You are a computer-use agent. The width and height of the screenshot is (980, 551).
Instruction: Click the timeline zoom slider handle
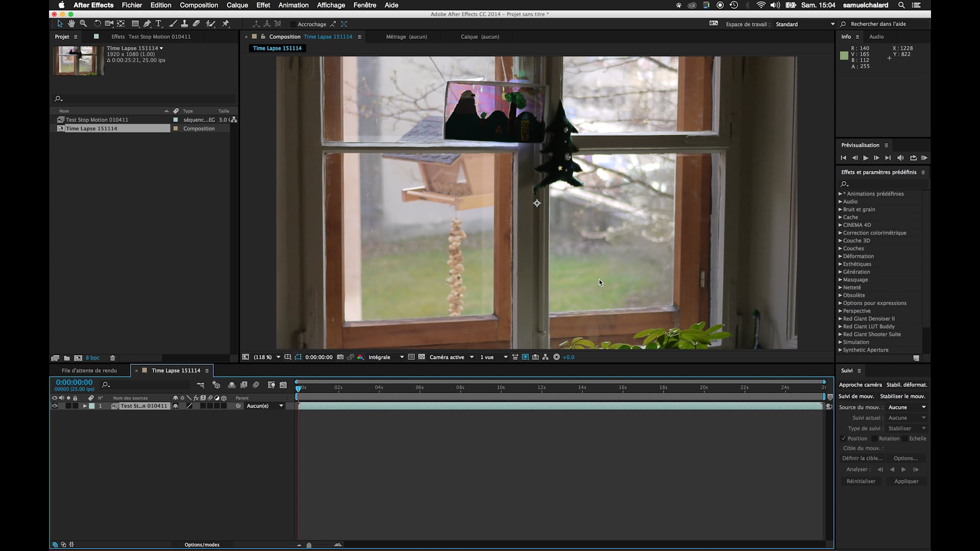click(309, 545)
